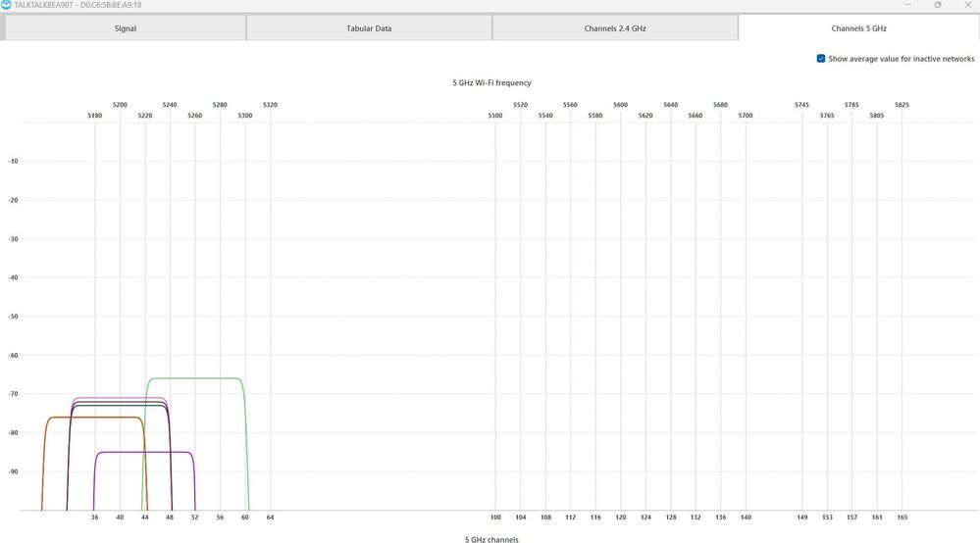
Task: Click the Channels 5 GHz tab
Action: point(858,28)
